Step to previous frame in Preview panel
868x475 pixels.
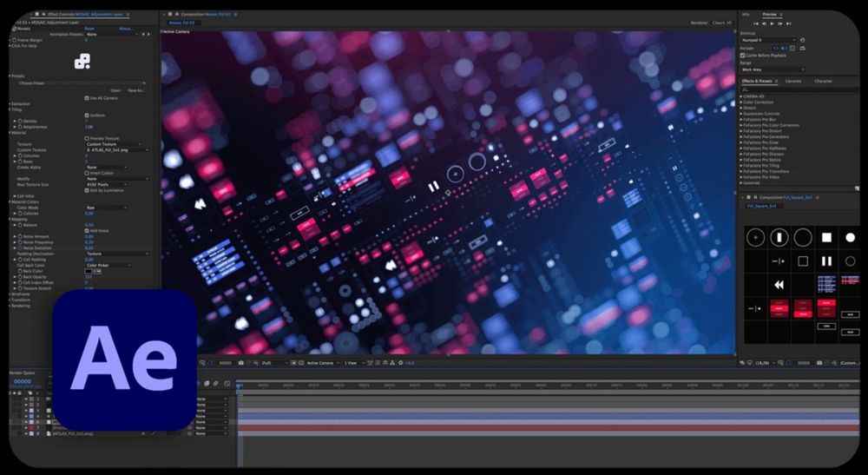click(764, 23)
